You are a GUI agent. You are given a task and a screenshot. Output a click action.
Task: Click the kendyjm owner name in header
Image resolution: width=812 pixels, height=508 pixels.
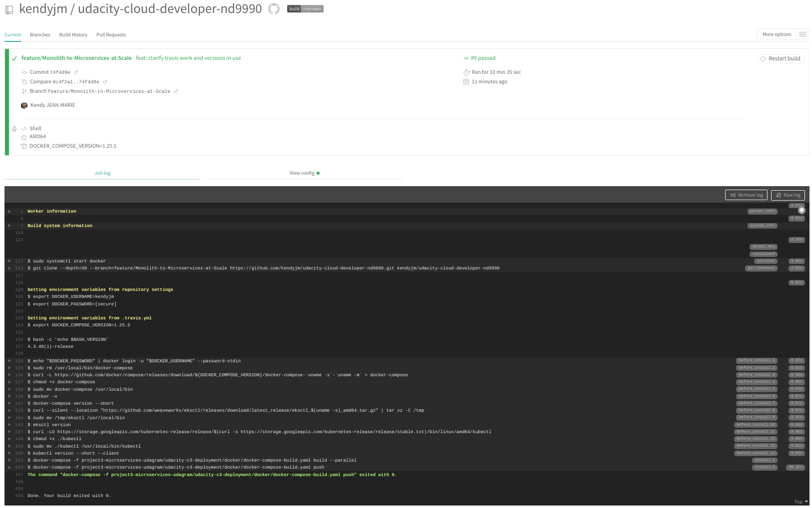coord(43,9)
